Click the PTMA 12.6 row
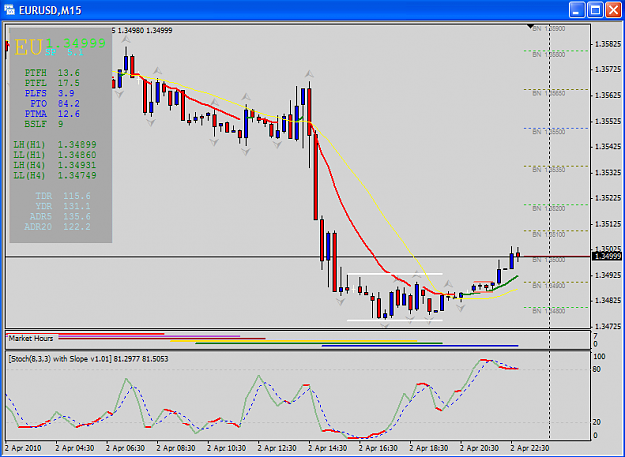 point(52,114)
